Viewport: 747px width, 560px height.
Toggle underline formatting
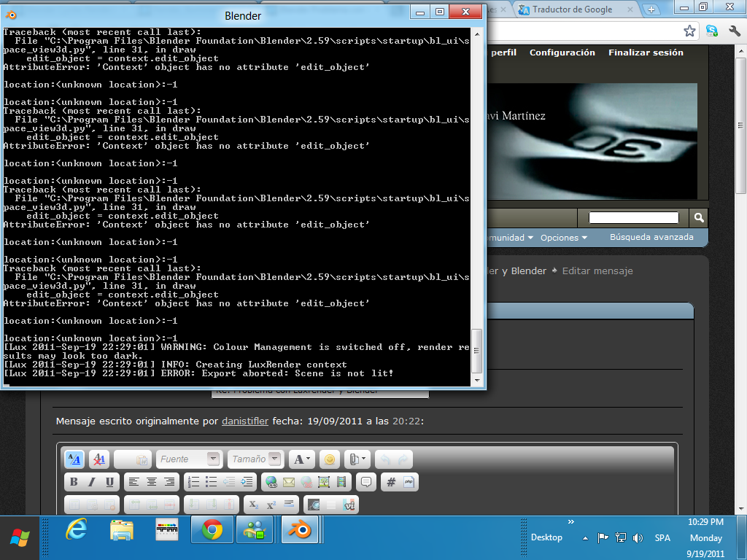coord(109,482)
